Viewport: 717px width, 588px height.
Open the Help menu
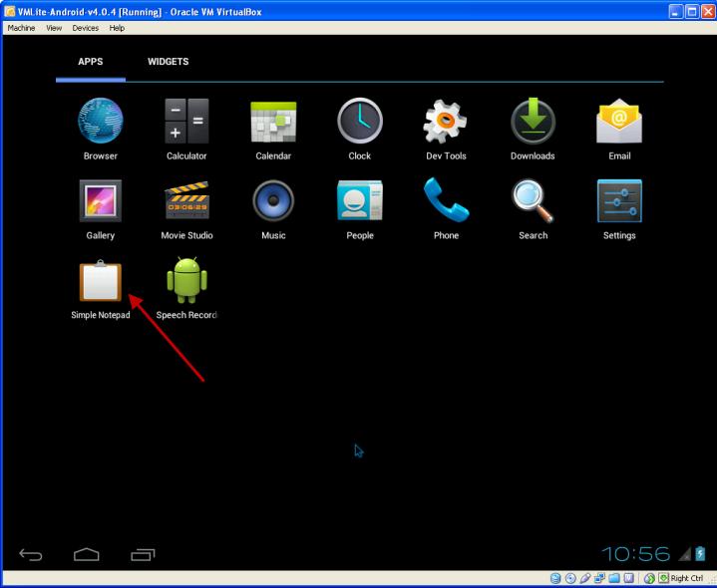117,28
